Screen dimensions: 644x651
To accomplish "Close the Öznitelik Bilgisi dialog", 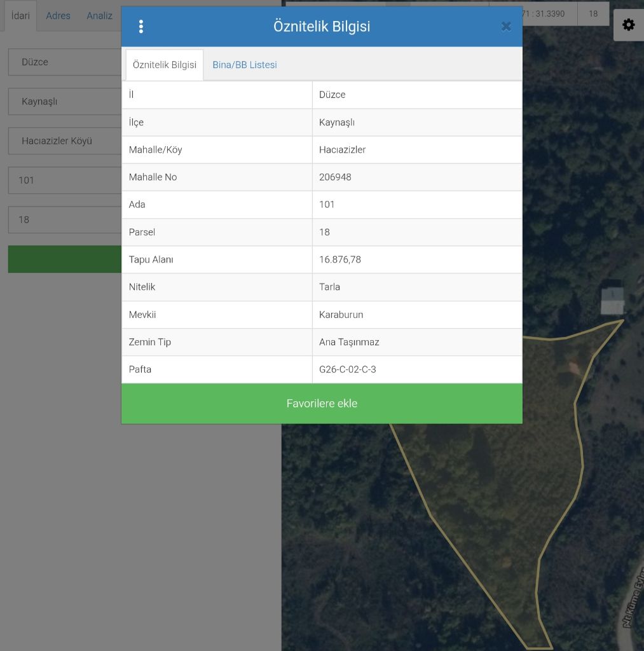I will tap(506, 27).
